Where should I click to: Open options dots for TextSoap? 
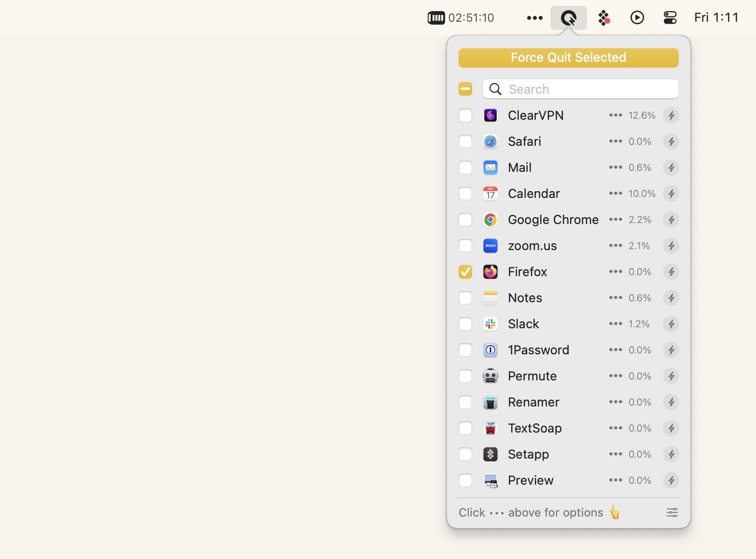coord(616,428)
